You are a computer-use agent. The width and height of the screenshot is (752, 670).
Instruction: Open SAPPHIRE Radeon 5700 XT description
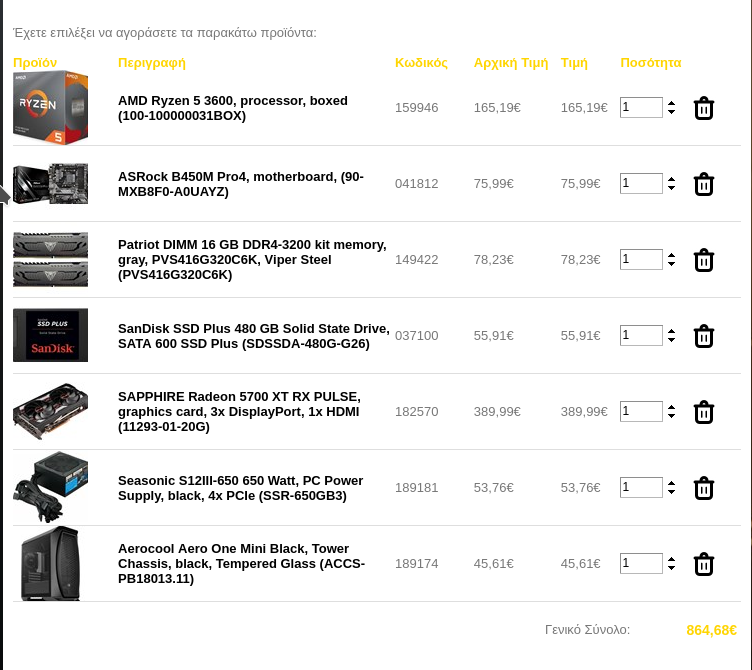pos(239,411)
